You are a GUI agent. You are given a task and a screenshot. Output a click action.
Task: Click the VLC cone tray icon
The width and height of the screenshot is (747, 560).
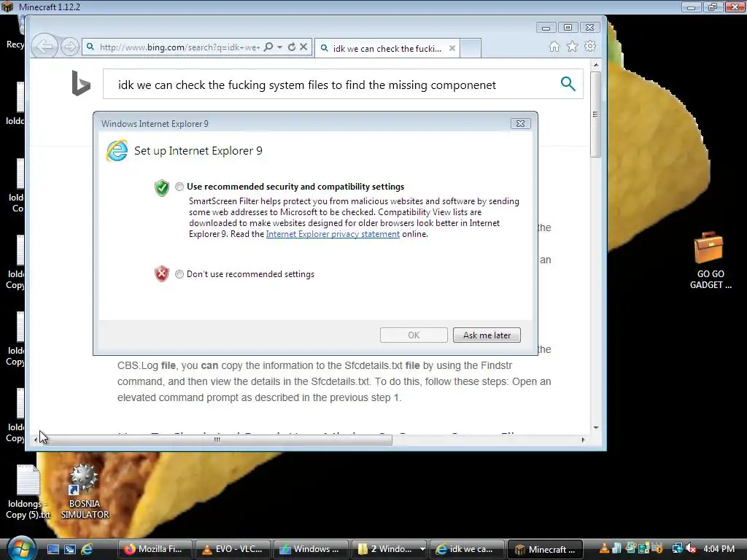(604, 548)
